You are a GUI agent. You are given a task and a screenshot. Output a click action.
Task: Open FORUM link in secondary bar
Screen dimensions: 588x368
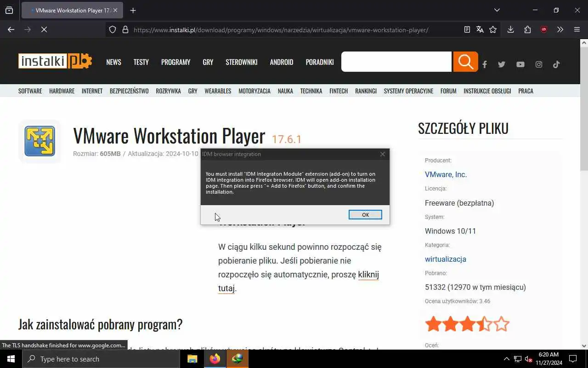pyautogui.click(x=448, y=91)
